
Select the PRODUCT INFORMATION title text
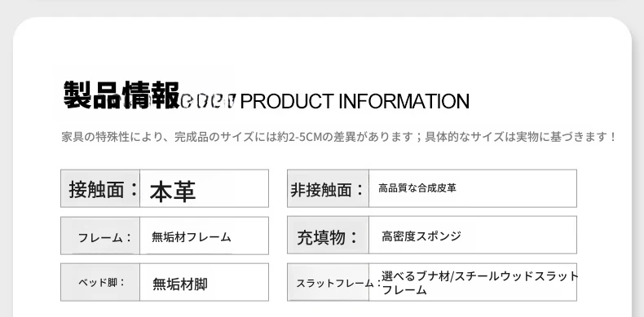(x=355, y=101)
